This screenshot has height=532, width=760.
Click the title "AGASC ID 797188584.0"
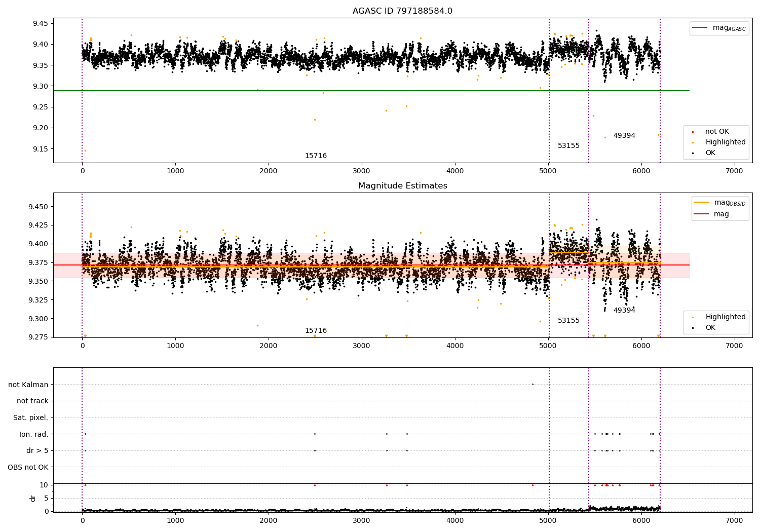coord(402,11)
